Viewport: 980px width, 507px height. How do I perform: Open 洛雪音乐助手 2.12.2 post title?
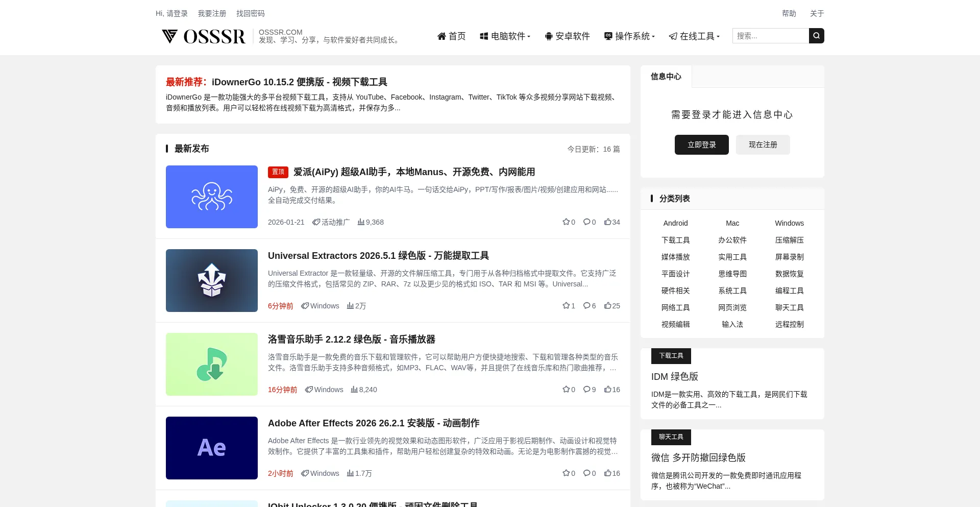[352, 340]
